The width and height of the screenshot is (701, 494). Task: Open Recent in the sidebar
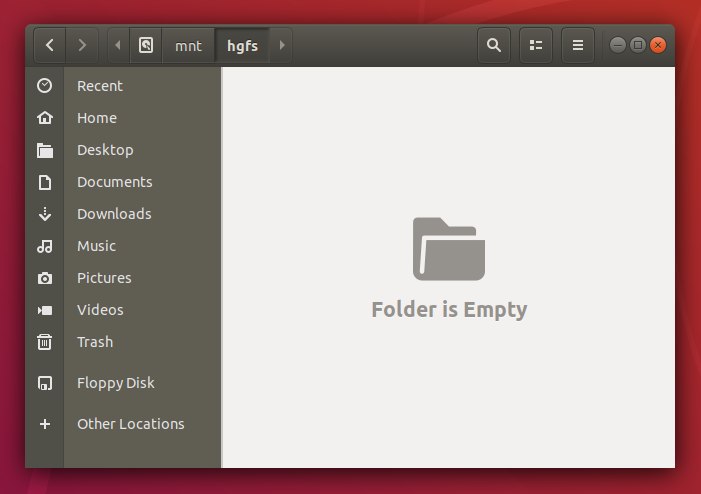coord(100,86)
